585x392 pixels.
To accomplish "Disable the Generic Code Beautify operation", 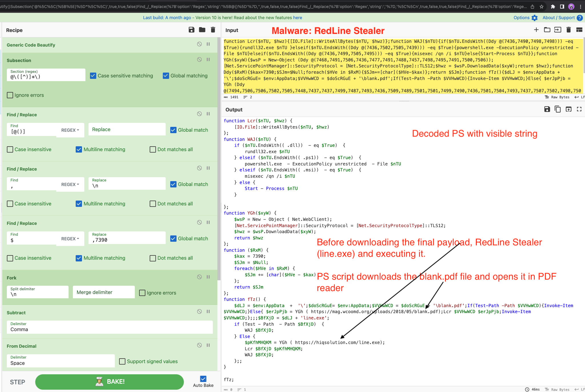I will 199,44.
